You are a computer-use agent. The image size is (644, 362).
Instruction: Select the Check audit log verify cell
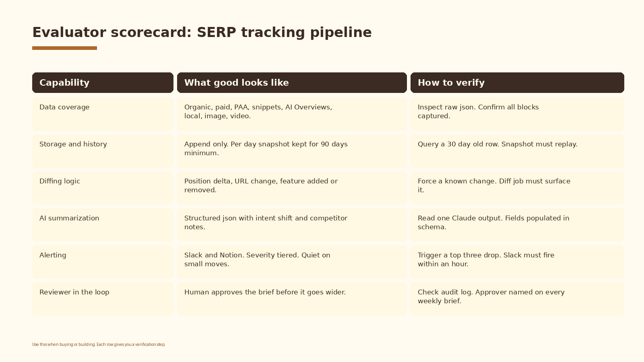click(x=517, y=299)
